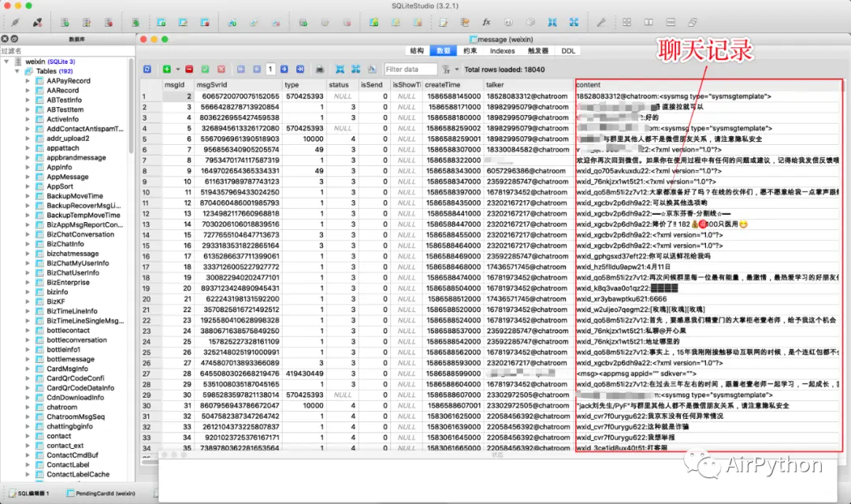Expand the AAPayRecord table node

[x=28, y=81]
